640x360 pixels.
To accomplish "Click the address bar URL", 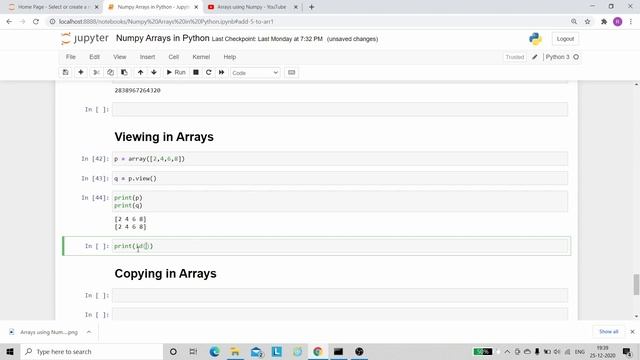I will click(x=166, y=22).
